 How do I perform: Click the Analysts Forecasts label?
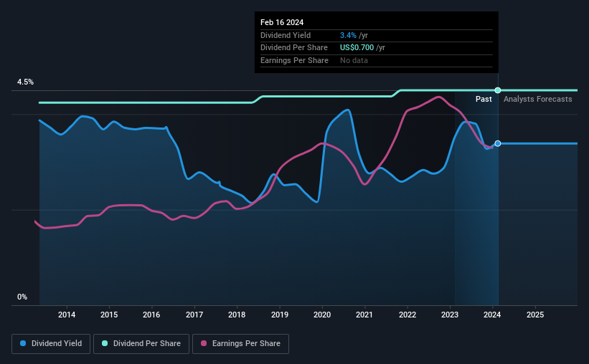point(537,99)
